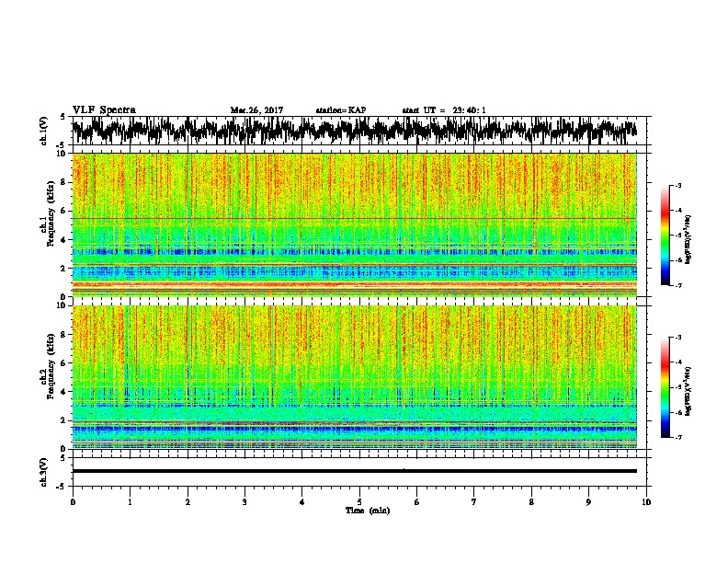Click the ch.1 spectrogram panel

(x=355, y=224)
